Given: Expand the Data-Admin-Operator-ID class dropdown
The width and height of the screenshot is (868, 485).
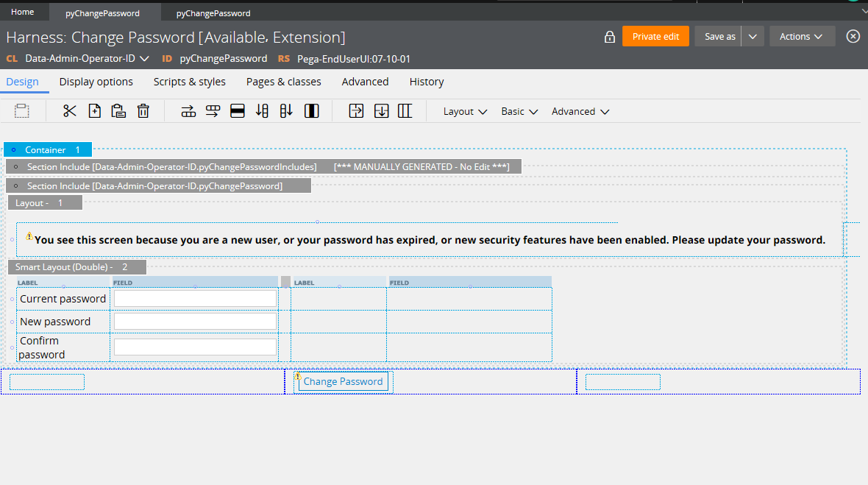Looking at the screenshot, I should [144, 59].
